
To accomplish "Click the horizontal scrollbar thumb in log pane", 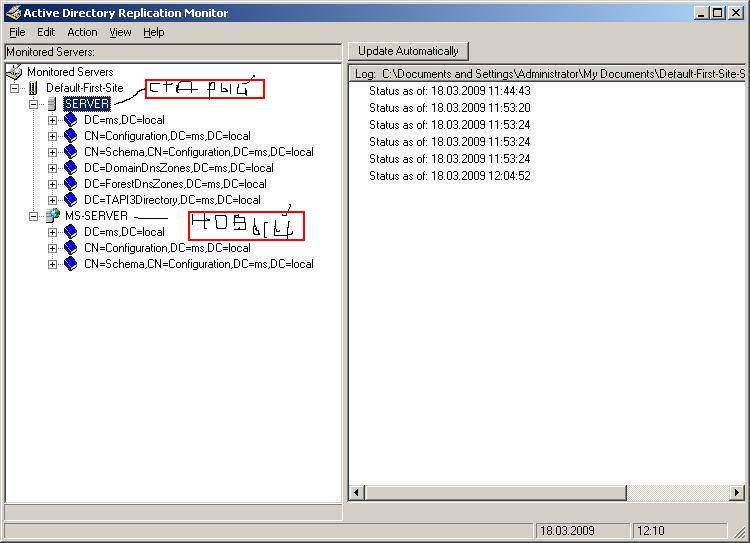I will [x=495, y=492].
